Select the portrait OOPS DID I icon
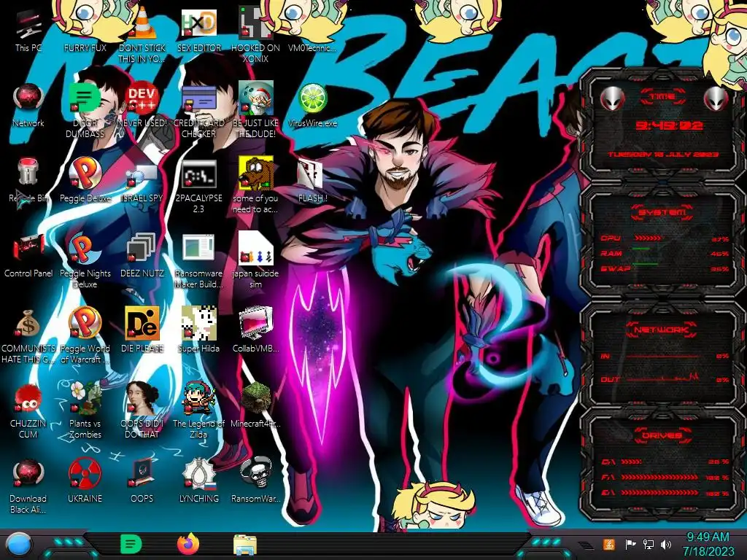This screenshot has width=747, height=560. click(142, 406)
